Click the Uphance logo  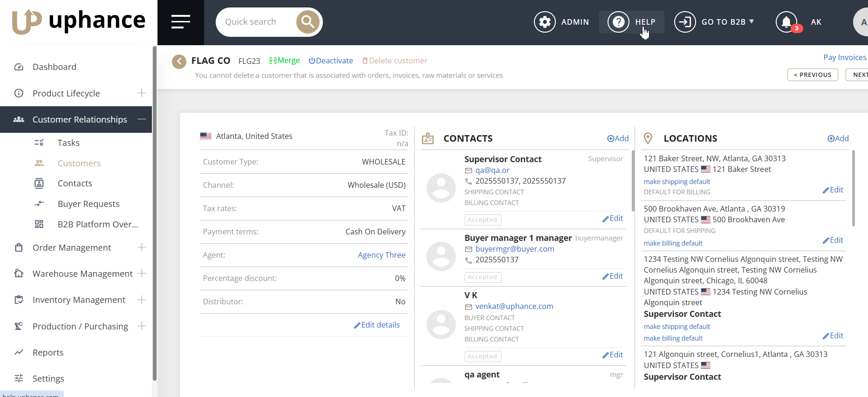[78, 21]
